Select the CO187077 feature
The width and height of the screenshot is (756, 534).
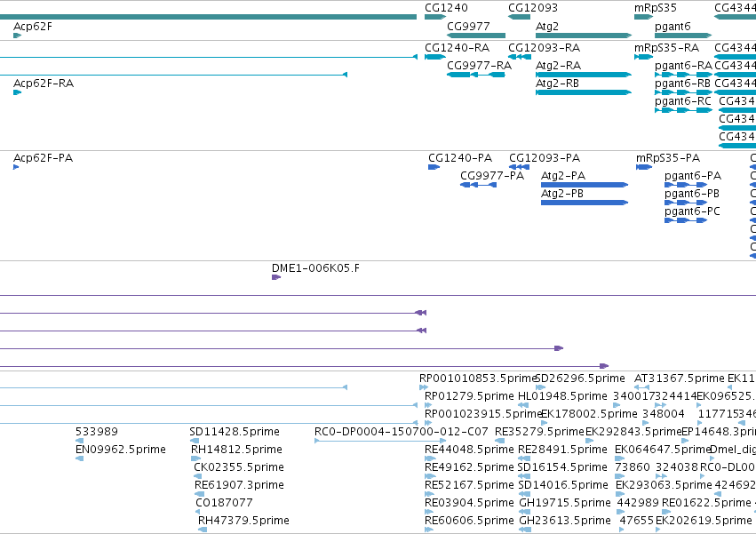pos(224,503)
